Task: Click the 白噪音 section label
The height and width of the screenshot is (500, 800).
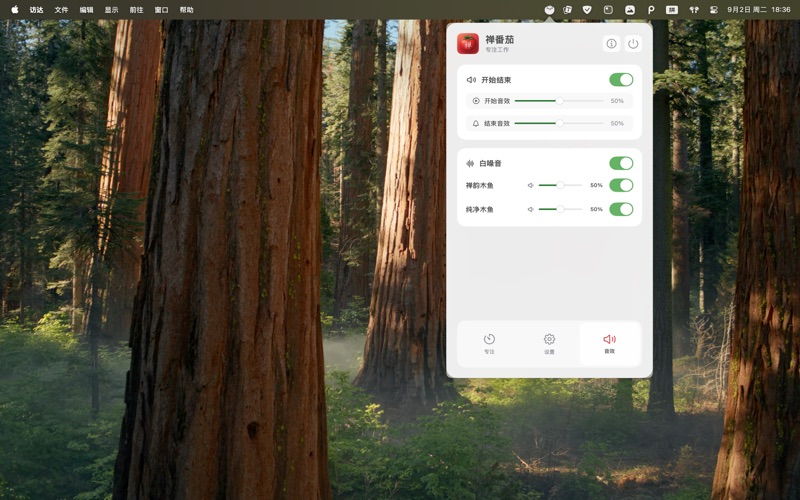Action: tap(490, 163)
